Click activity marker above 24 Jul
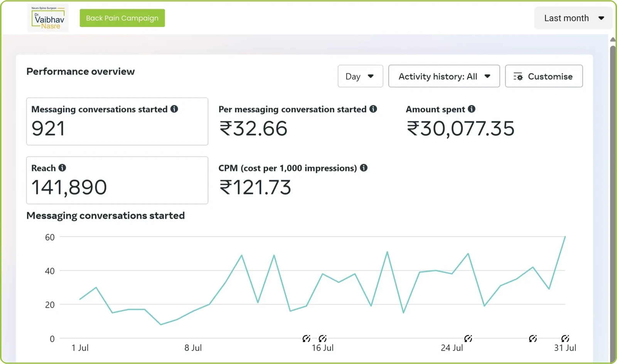This screenshot has height=364, width=617. pyautogui.click(x=468, y=339)
